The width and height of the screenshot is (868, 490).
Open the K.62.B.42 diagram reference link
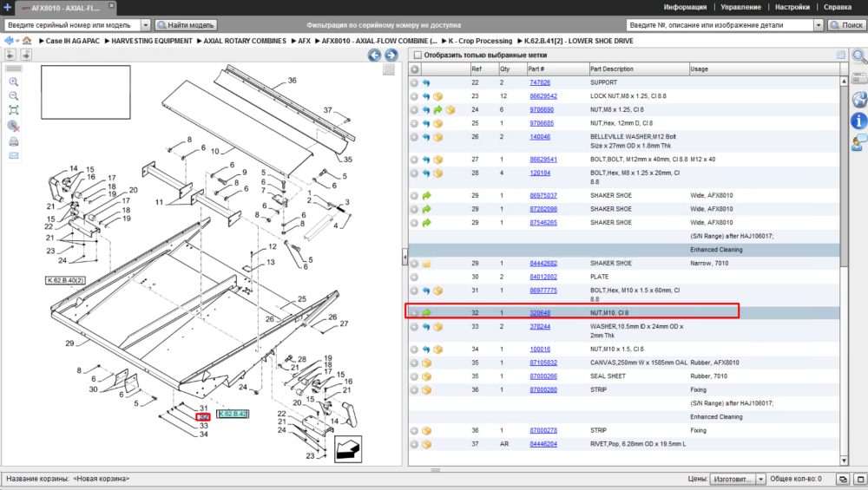(x=233, y=414)
